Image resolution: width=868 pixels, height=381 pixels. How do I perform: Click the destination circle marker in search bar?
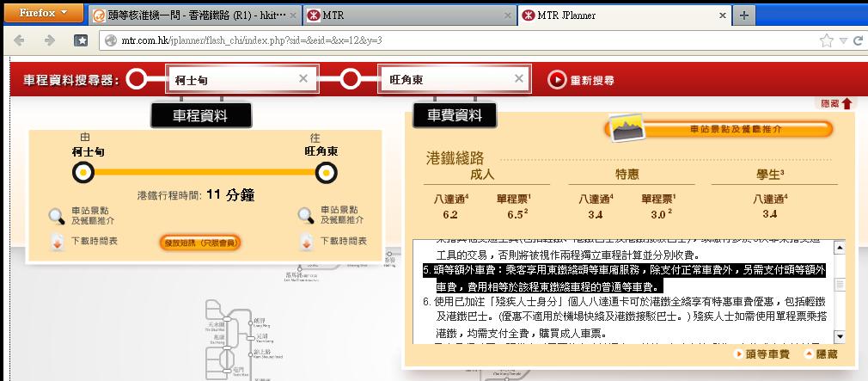pos(350,79)
